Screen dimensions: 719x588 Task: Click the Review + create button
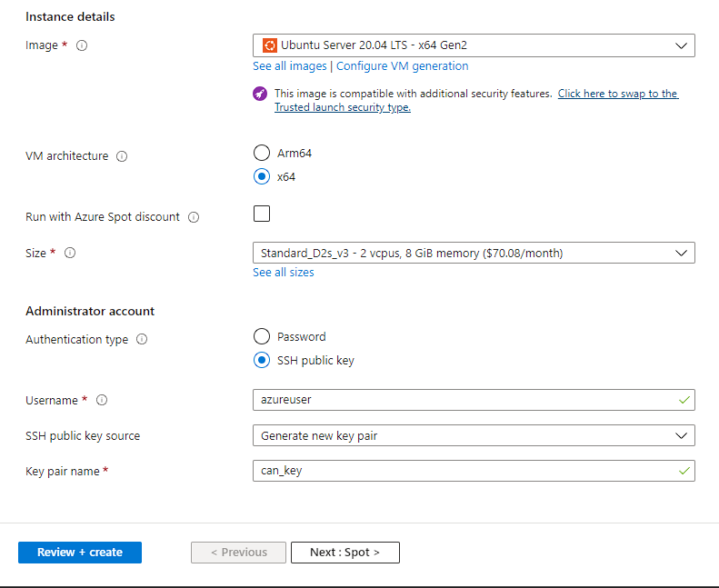click(x=80, y=553)
